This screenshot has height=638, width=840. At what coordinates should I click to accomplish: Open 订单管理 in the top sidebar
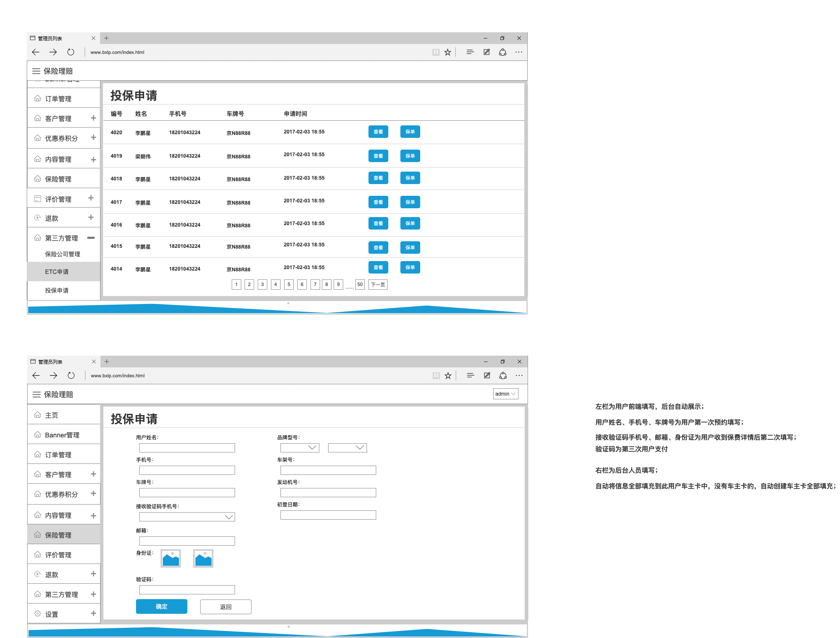(x=64, y=98)
